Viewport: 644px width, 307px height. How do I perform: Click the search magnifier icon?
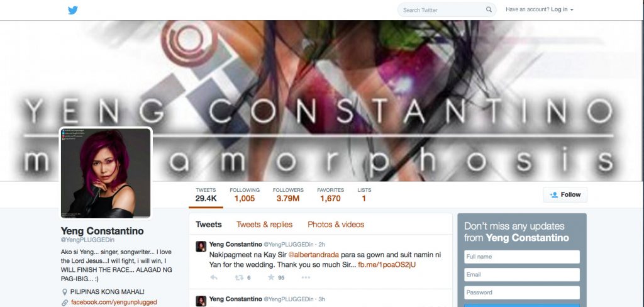click(489, 9)
